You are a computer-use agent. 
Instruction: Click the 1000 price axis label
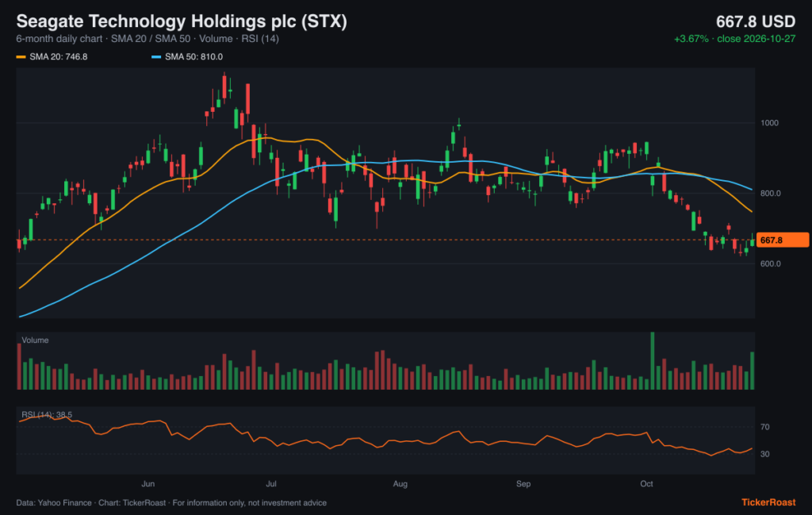(769, 123)
